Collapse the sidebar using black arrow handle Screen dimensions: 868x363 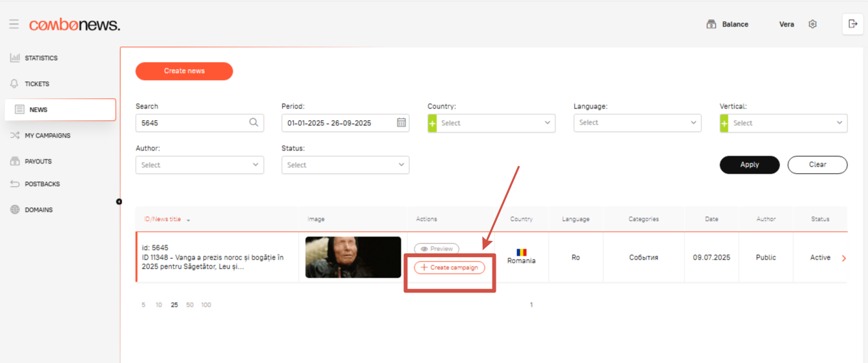point(119,202)
